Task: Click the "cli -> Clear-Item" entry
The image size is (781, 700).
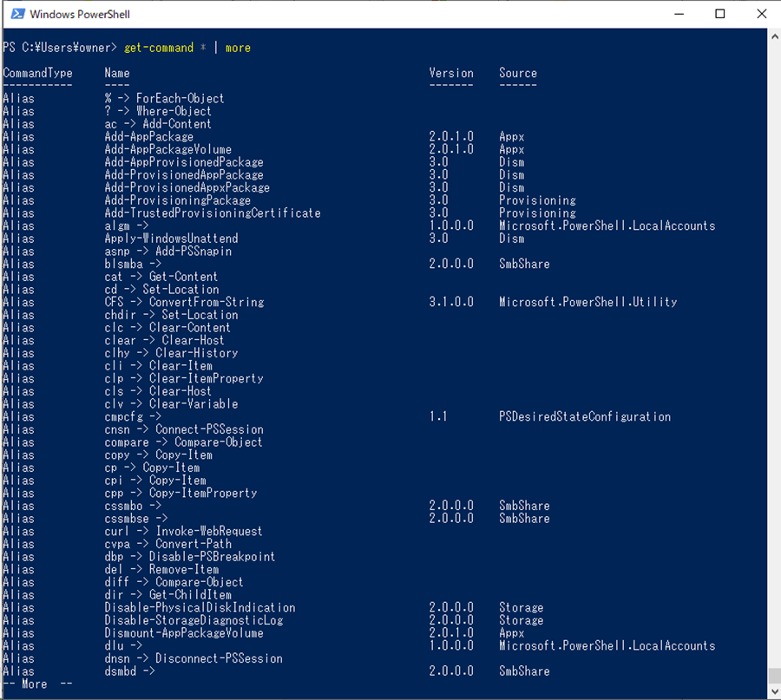Action: pyautogui.click(x=159, y=366)
